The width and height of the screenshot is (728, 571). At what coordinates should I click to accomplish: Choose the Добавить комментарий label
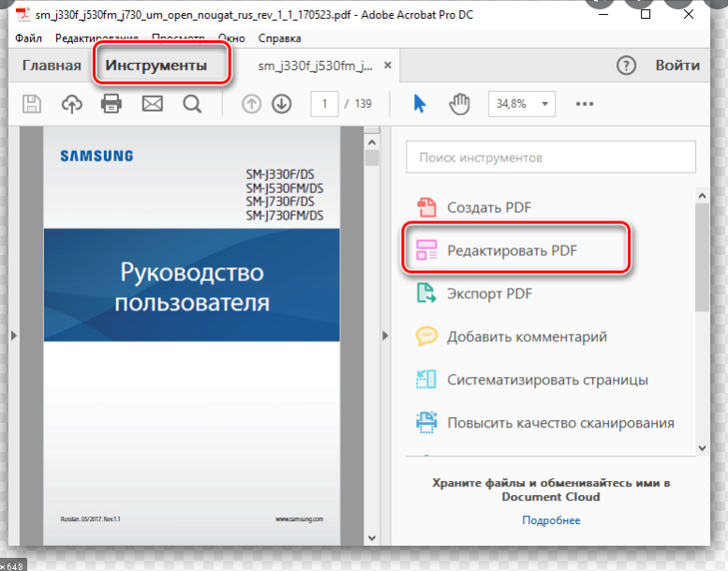point(527,337)
